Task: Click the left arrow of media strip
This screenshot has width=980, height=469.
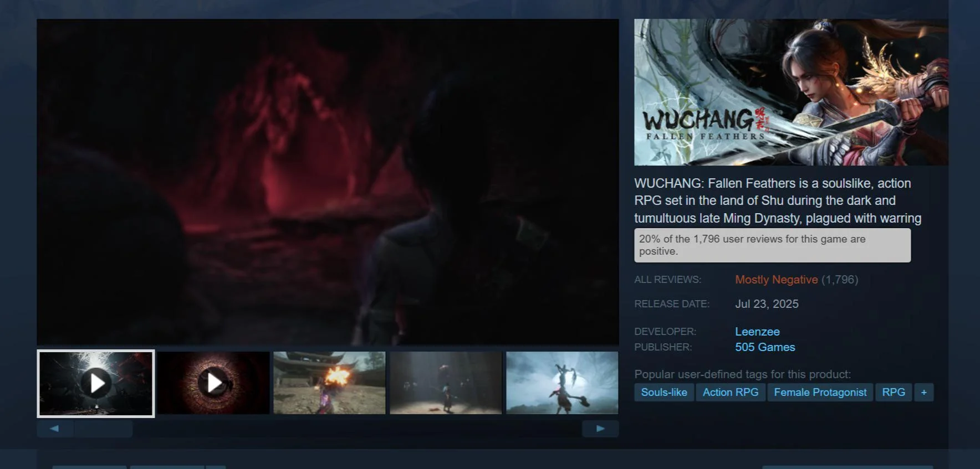Action: coord(54,429)
